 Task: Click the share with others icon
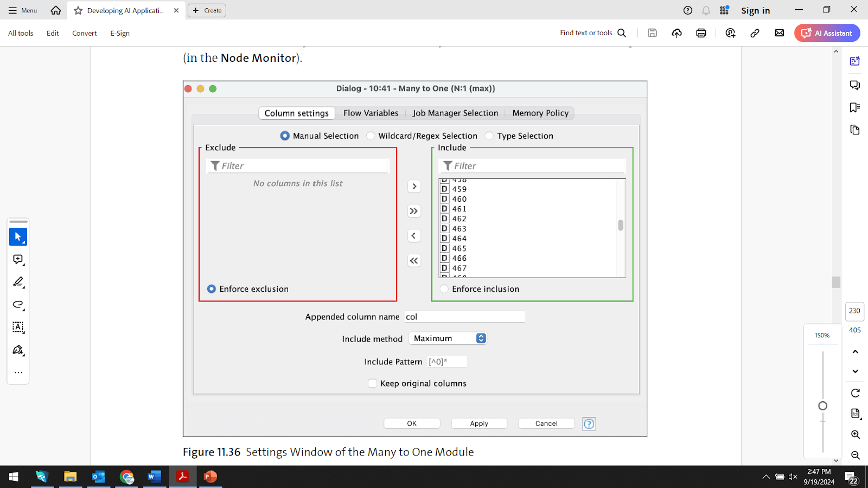pyautogui.click(x=730, y=33)
